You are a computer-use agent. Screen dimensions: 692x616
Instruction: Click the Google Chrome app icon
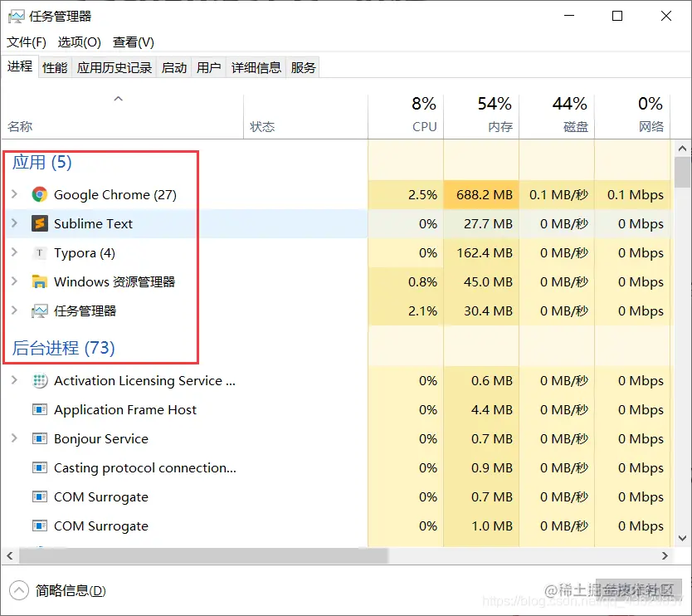[39, 195]
